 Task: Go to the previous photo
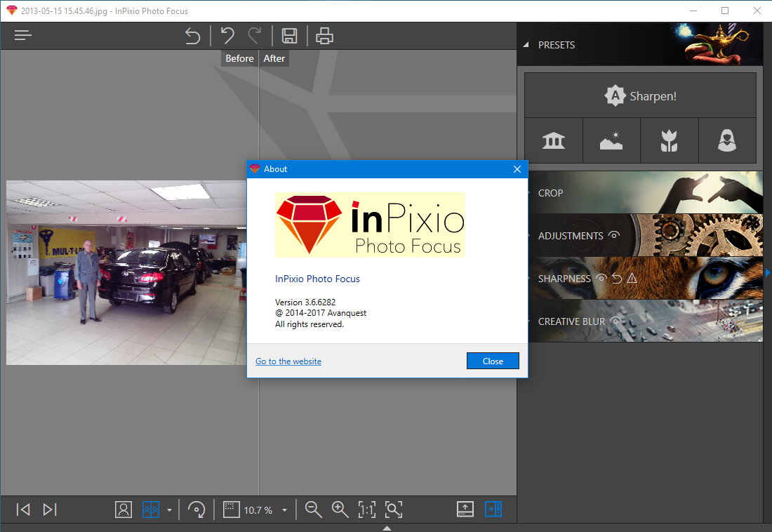click(23, 510)
